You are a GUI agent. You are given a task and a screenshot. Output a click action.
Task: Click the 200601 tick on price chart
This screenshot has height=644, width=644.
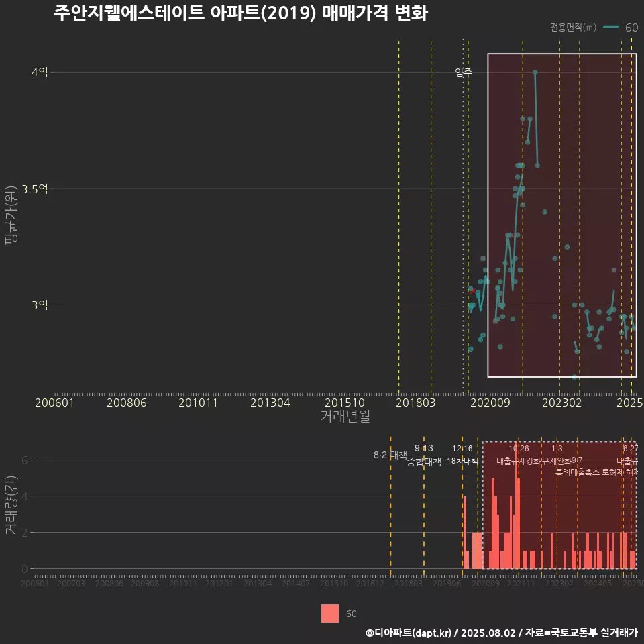54,402
